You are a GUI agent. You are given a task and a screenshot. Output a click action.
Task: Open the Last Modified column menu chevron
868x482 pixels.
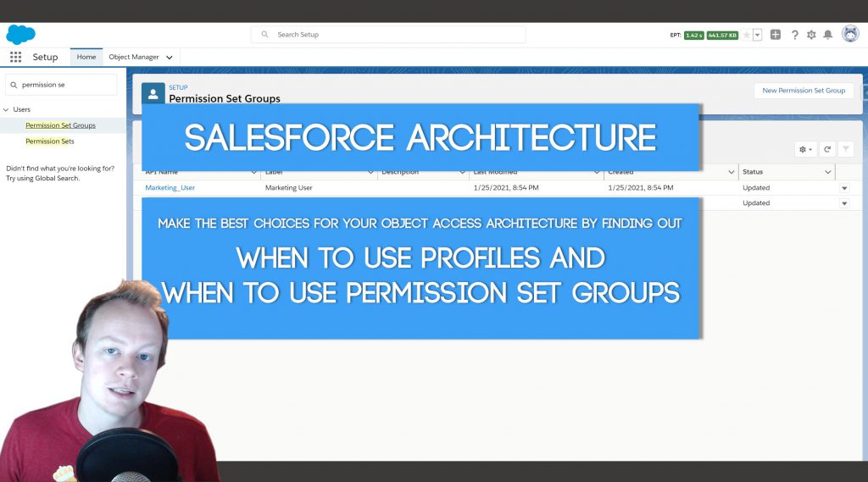[597, 173]
